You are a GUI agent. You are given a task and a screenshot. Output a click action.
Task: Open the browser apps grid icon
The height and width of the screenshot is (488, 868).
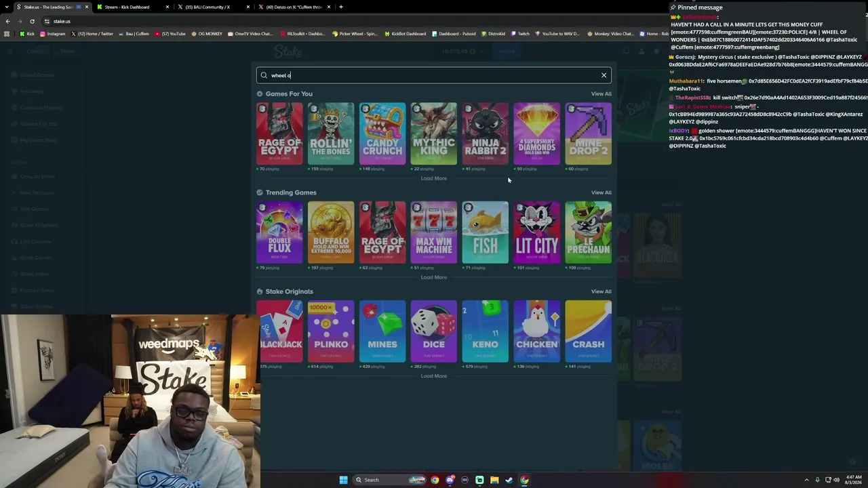(x=7, y=33)
